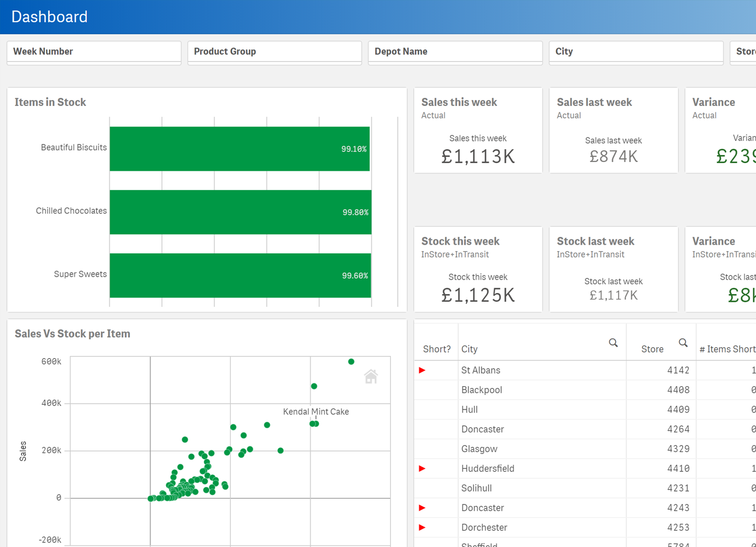Open the Depot Name filter list

click(455, 52)
